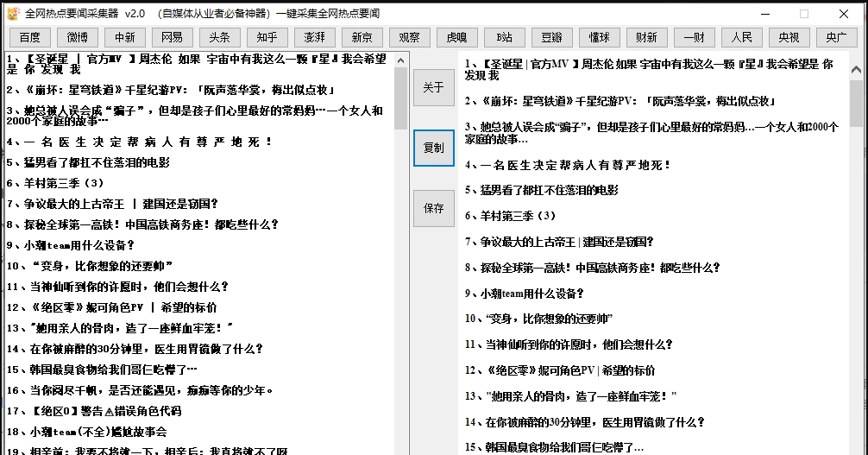Click right panel line 12 绝区零 妮可角色PV
The height and width of the screenshot is (455, 868).
point(560,370)
